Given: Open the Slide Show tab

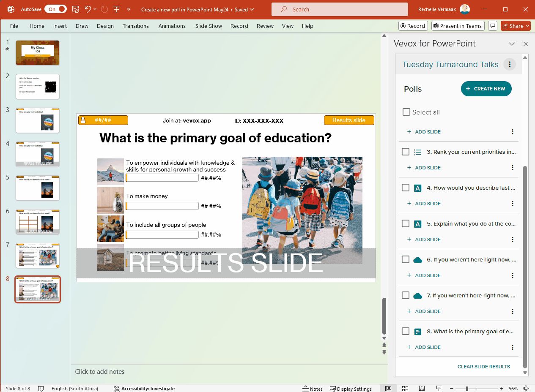Looking at the screenshot, I should (x=209, y=26).
